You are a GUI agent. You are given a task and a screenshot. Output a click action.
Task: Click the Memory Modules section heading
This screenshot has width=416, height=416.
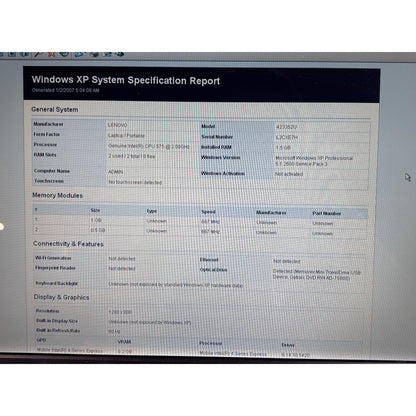point(57,195)
